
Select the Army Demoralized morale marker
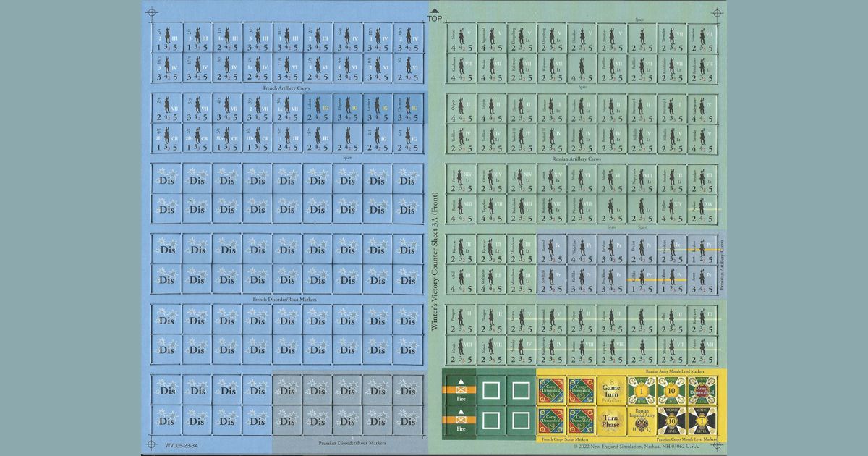[x=701, y=391]
